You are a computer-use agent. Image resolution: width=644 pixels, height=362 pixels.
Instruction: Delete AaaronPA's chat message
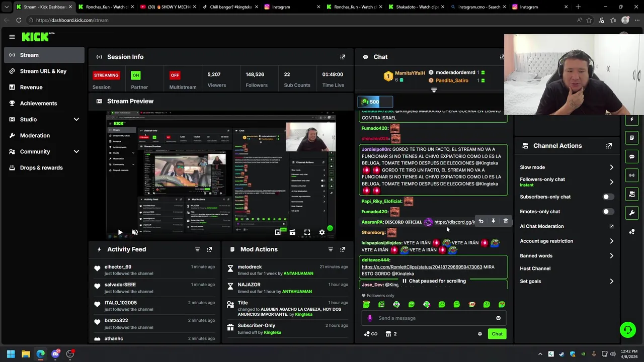click(x=506, y=221)
